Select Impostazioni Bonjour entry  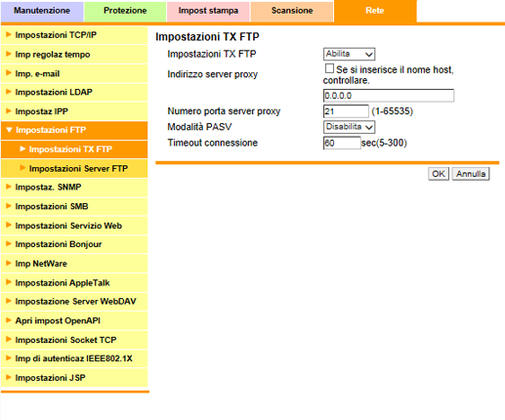pos(74,244)
